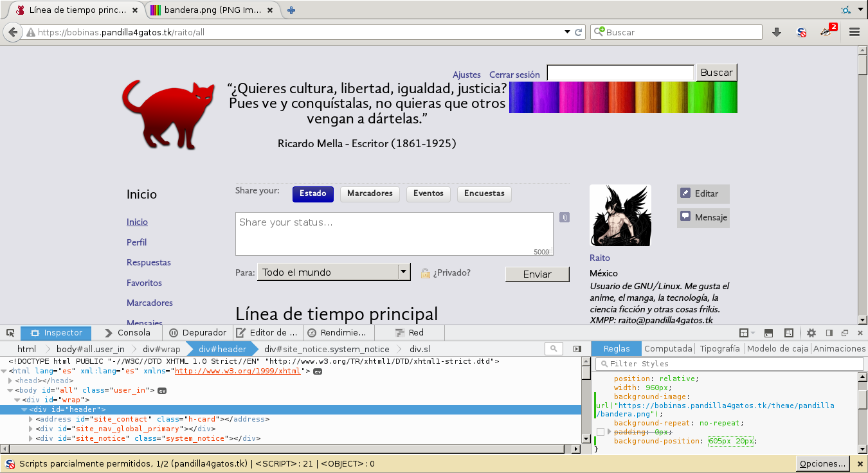Click the Editar profile button
Image resolution: width=868 pixels, height=473 pixels.
coord(703,193)
